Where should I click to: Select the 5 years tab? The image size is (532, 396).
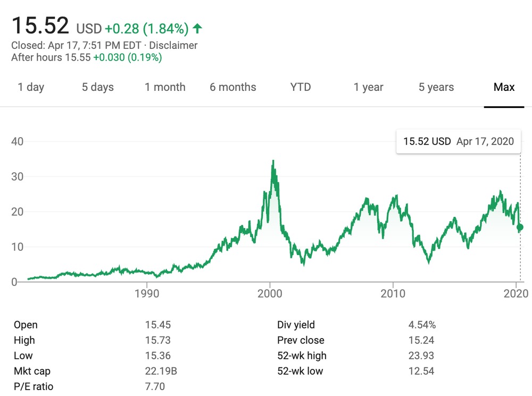click(x=436, y=87)
